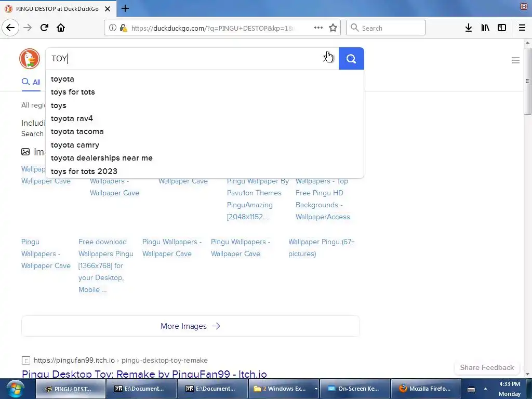Click the browser Back arrow button
The image size is (532, 399).
click(10, 28)
